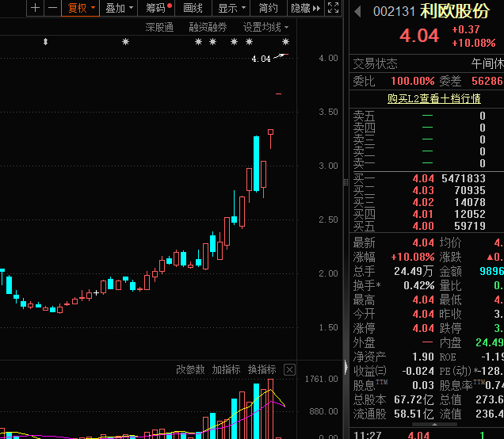Click the double-arrow toolbar overflow icon
Viewport: 504px width, 439px height.
317,8
